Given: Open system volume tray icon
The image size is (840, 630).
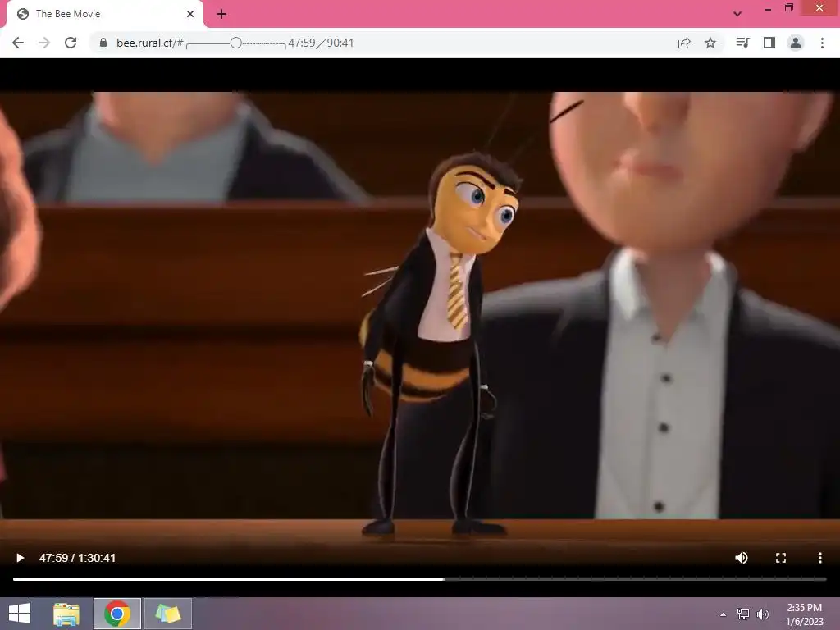Looking at the screenshot, I should point(763,614).
